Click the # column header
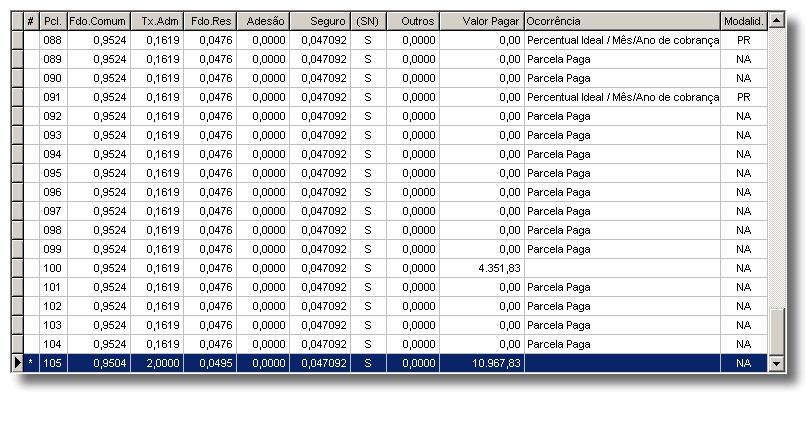The width and height of the screenshot is (807, 424). [31, 21]
